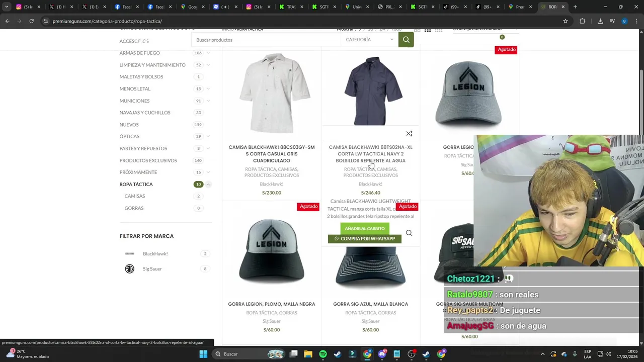Viewport: 644px width, 362px height.
Task: Expand LIMPIEZA Y MANTENIMIENTO arrow
Action: (208, 65)
